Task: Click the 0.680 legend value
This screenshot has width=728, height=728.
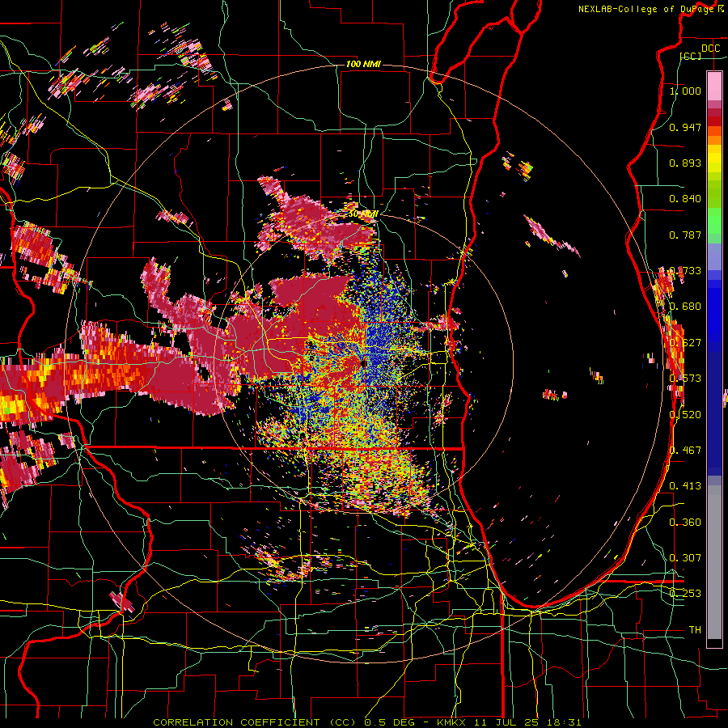Action: point(685,307)
